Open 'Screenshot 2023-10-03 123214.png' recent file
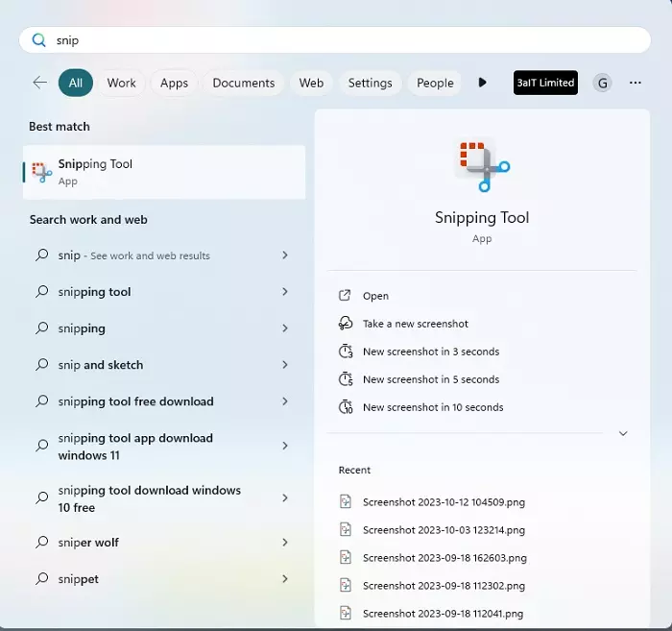Viewport: 672px width, 631px height. (444, 530)
